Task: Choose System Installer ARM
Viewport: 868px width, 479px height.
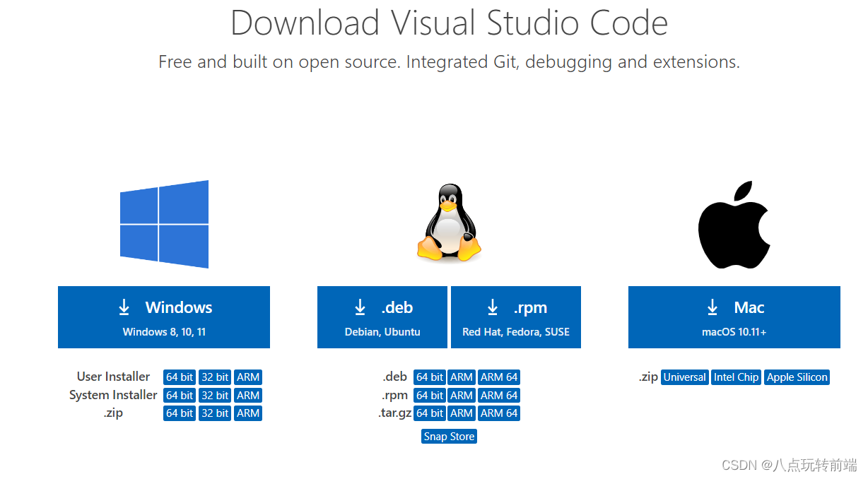Action: [248, 396]
